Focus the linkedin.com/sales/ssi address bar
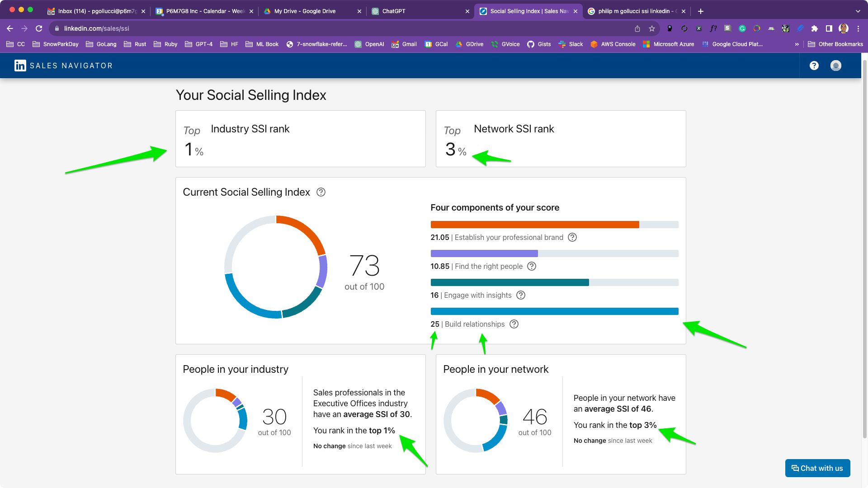 click(x=344, y=28)
